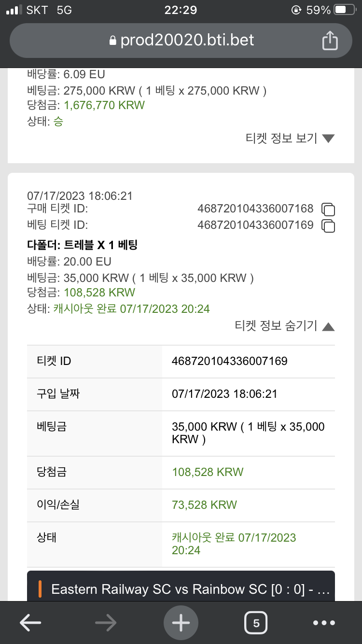Open a new tab with plus button
This screenshot has height=644, width=362.
(x=181, y=623)
